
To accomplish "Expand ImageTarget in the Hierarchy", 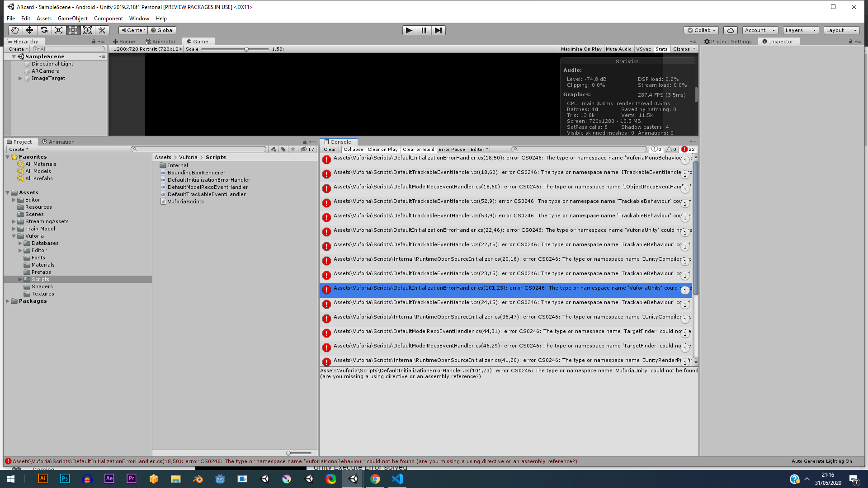I will coord(20,78).
